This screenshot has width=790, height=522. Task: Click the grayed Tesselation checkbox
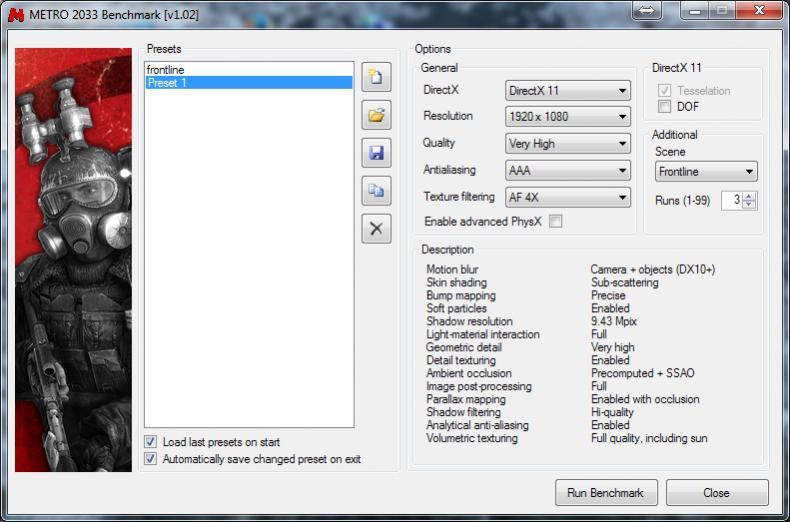(665, 91)
